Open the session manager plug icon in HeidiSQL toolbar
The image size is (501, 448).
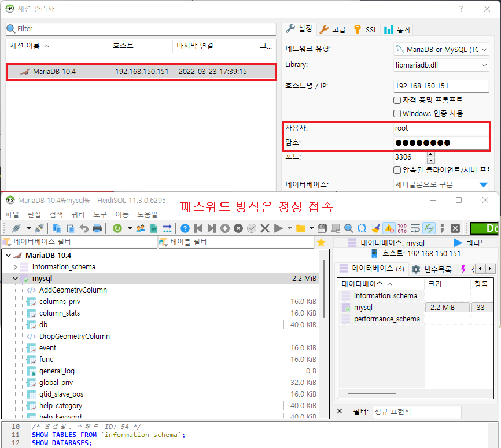[x=16, y=228]
